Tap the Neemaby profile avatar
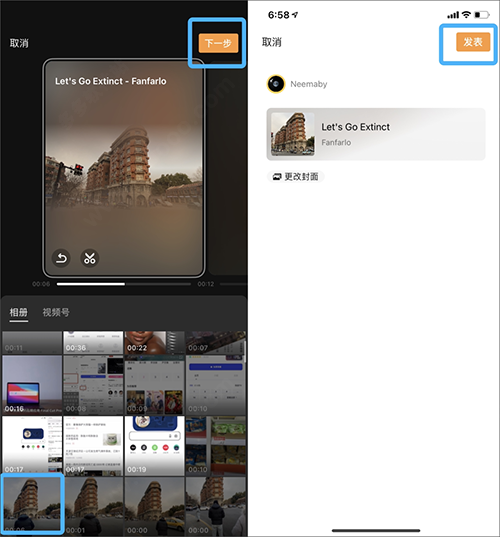This screenshot has width=500, height=537. (276, 84)
